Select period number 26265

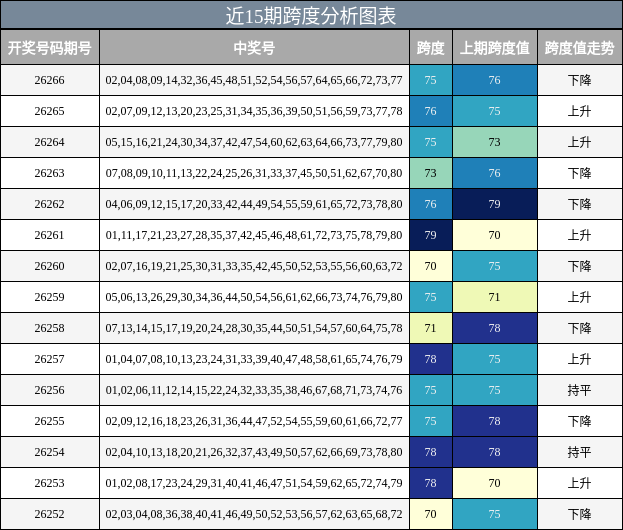tap(49, 111)
